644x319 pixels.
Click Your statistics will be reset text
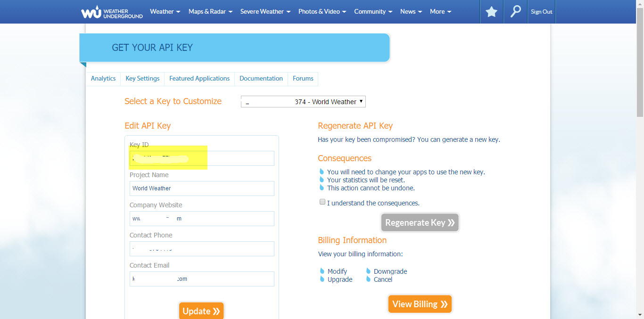click(x=366, y=180)
